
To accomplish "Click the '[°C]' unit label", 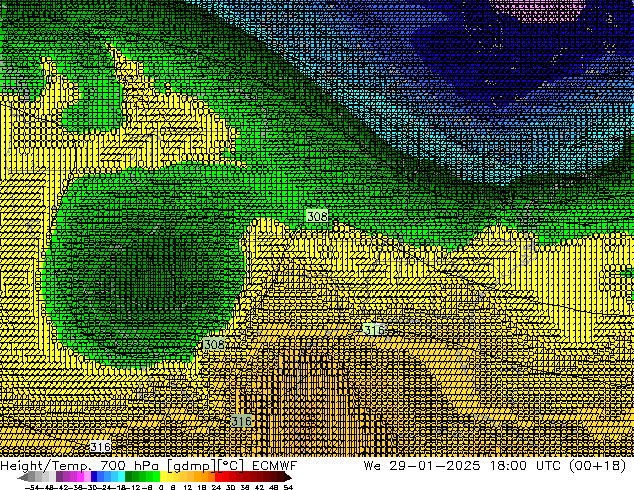I will (x=231, y=466).
